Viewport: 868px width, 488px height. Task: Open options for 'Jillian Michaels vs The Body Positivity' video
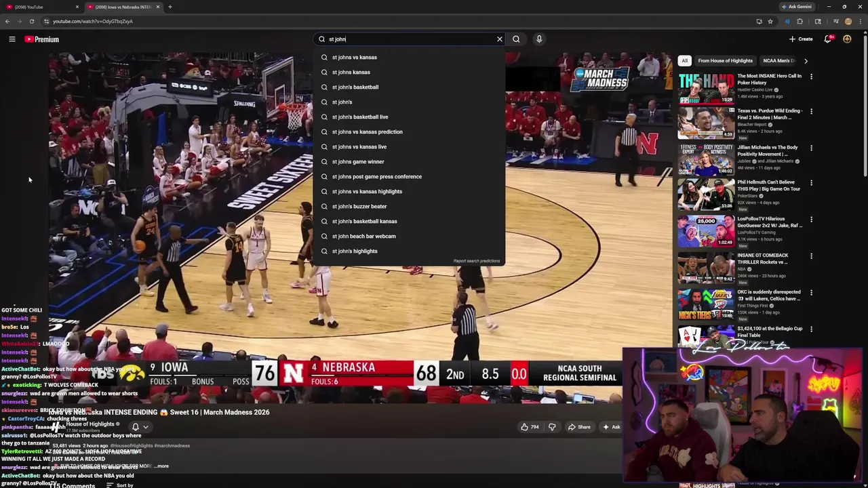coord(811,148)
